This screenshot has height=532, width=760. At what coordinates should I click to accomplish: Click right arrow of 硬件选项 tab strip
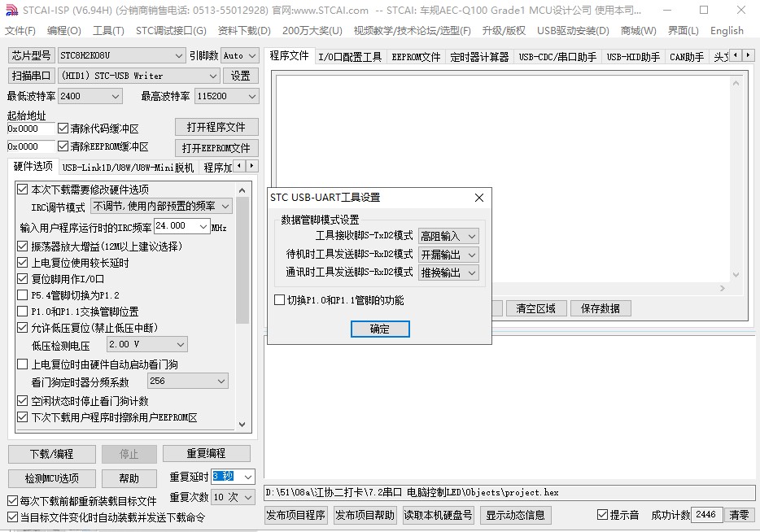coord(252,166)
